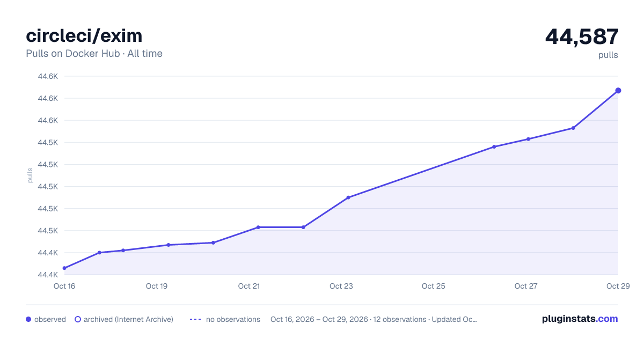The width and height of the screenshot is (644, 338).
Task: Click the filled dot icon beside "observed"
Action: coord(28,319)
